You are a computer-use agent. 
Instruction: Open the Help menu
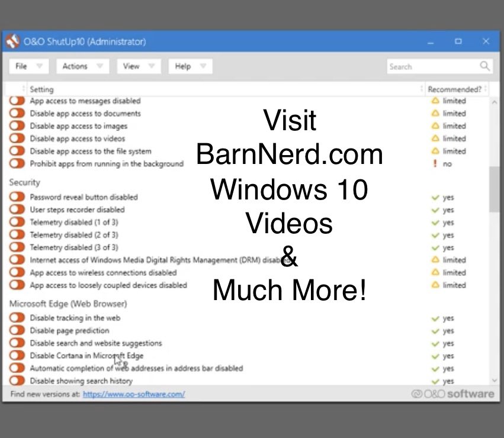tap(190, 66)
